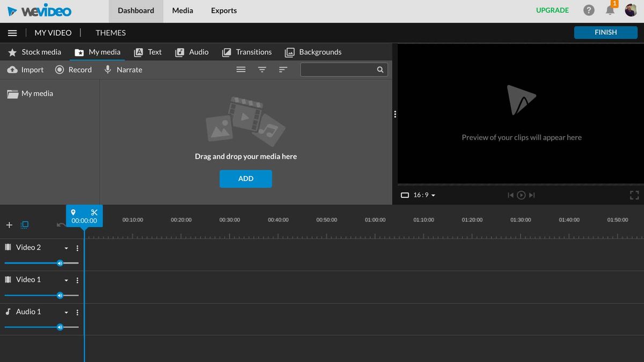Viewport: 644px width, 362px height.
Task: Click inside the media search field
Action: click(x=341, y=69)
